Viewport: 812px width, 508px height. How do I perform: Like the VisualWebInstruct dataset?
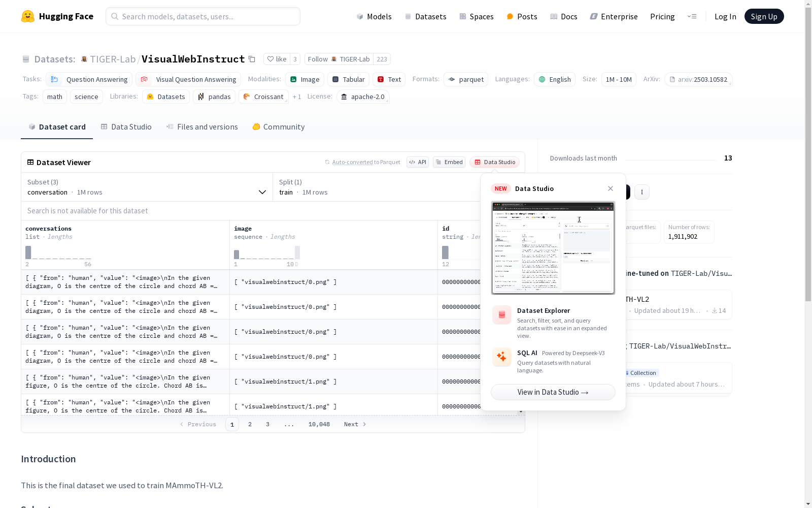(x=277, y=59)
